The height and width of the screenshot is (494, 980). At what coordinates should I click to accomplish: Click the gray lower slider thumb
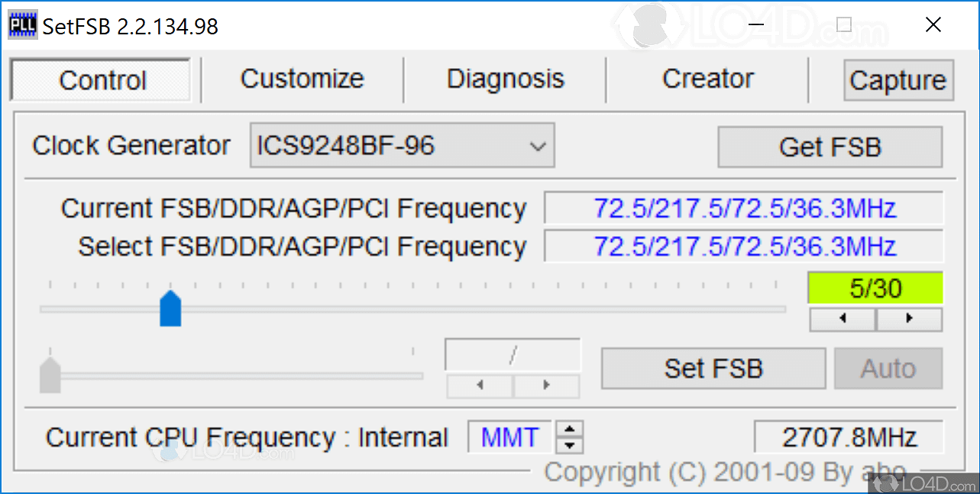[x=50, y=374]
